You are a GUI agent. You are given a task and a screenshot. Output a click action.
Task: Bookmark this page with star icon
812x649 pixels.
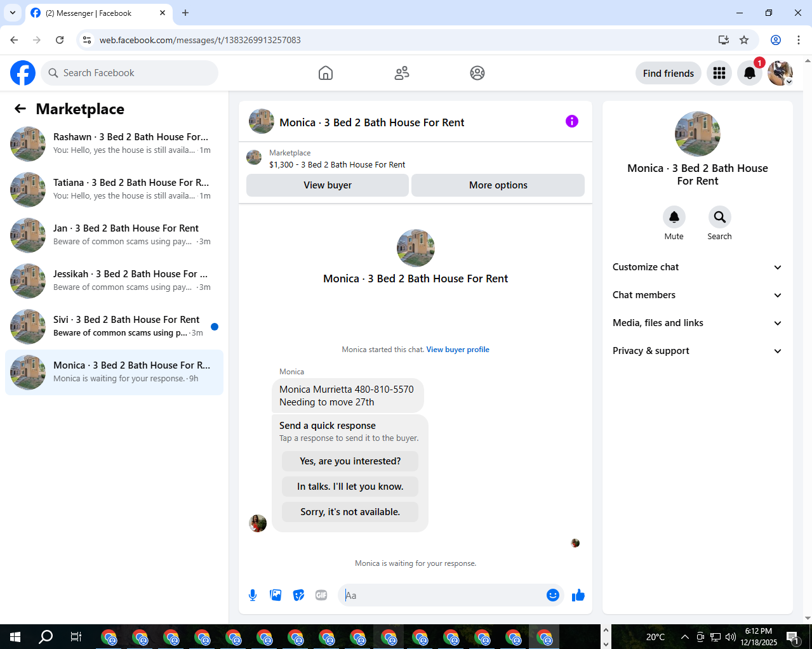(744, 40)
